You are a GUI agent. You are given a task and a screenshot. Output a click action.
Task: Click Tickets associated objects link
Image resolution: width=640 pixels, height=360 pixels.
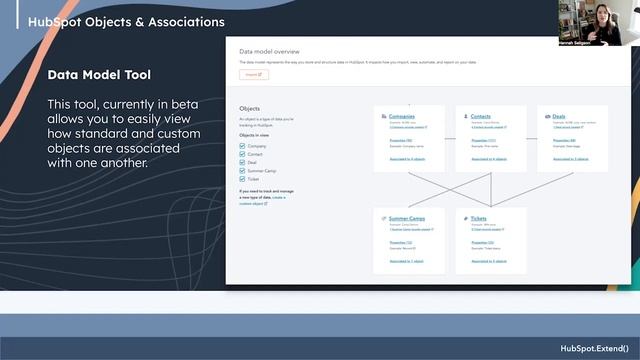coord(489,261)
